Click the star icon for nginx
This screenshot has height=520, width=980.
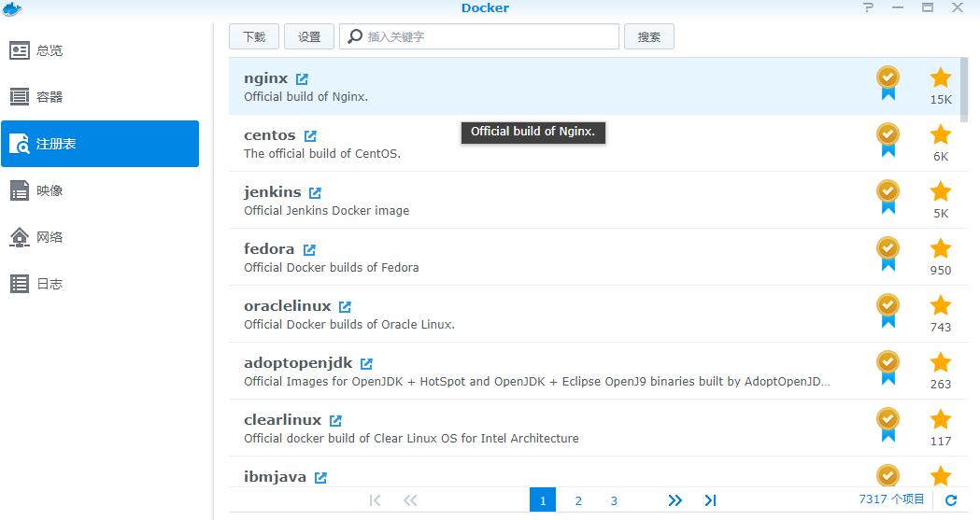pos(941,78)
